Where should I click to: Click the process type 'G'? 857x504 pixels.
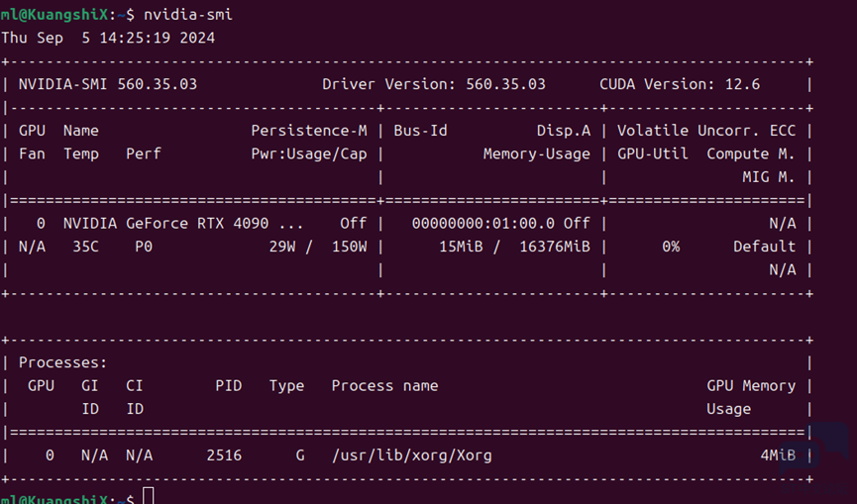pyautogui.click(x=300, y=455)
